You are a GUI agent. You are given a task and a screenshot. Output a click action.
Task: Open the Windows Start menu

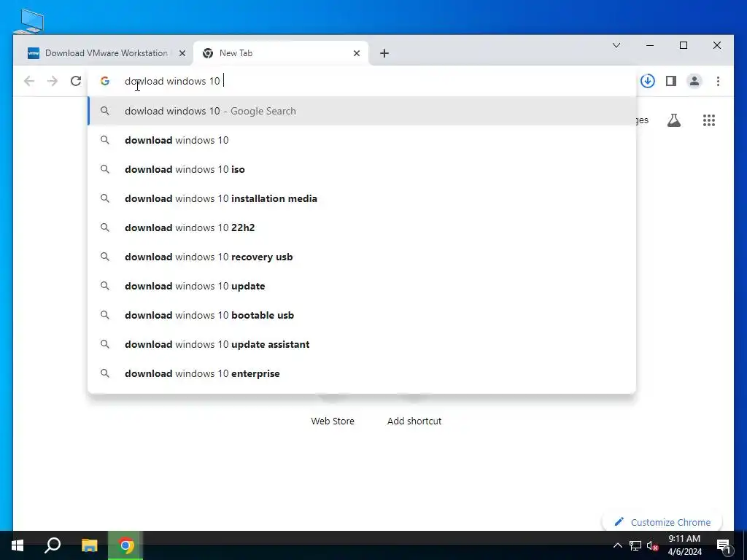tap(18, 545)
